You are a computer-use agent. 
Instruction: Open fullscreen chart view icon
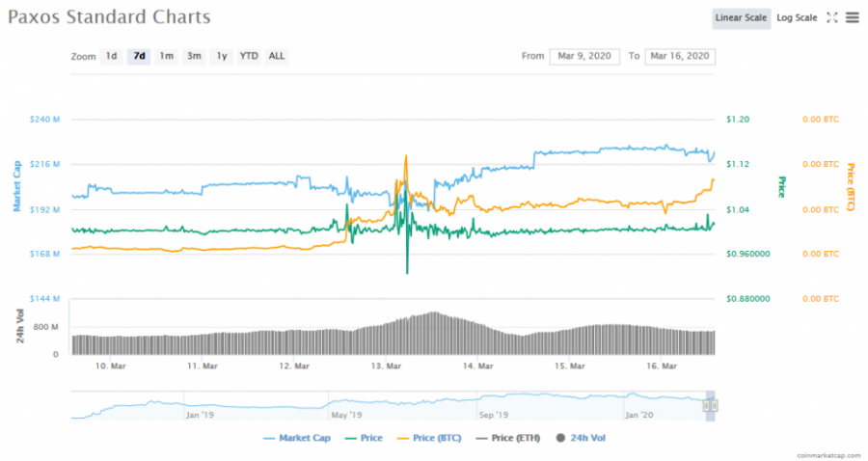click(x=832, y=17)
